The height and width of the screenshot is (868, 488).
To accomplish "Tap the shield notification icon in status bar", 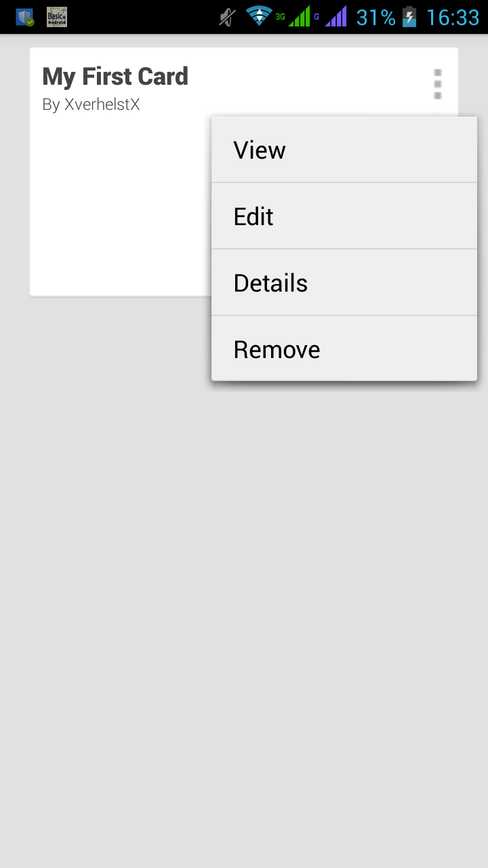I will point(25,17).
